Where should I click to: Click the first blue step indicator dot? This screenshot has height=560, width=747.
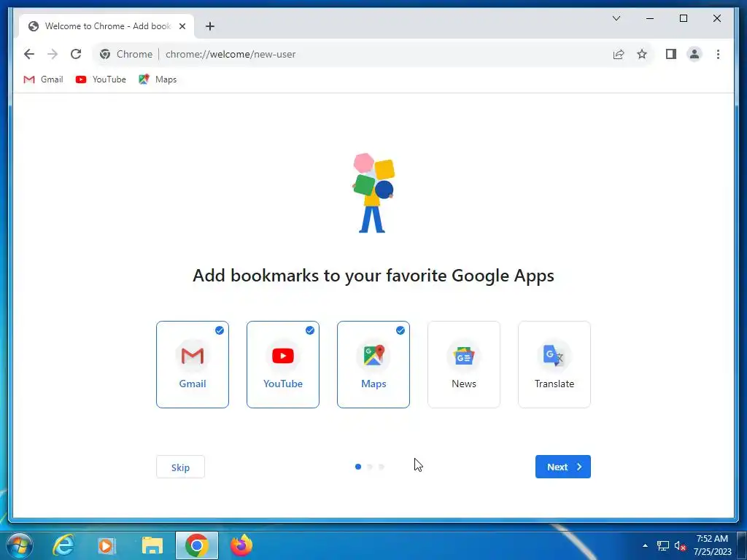coord(358,467)
